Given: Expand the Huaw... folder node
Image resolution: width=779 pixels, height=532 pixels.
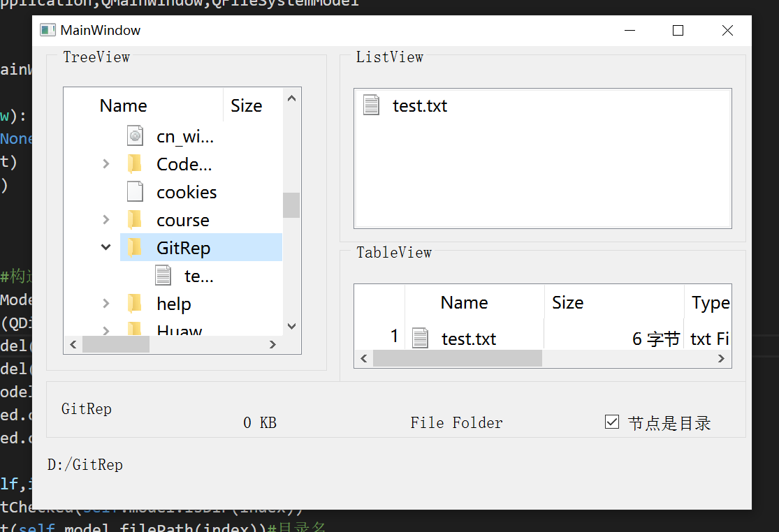Looking at the screenshot, I should point(105,330).
